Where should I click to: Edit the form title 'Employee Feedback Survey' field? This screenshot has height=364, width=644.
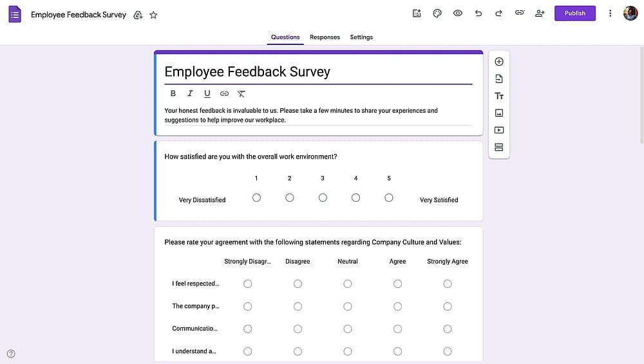click(x=318, y=72)
